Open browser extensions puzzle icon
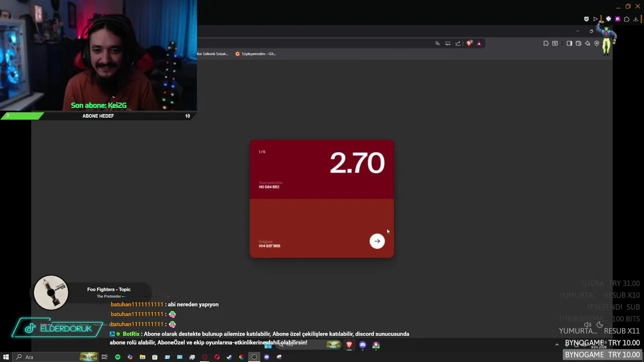 546,43
